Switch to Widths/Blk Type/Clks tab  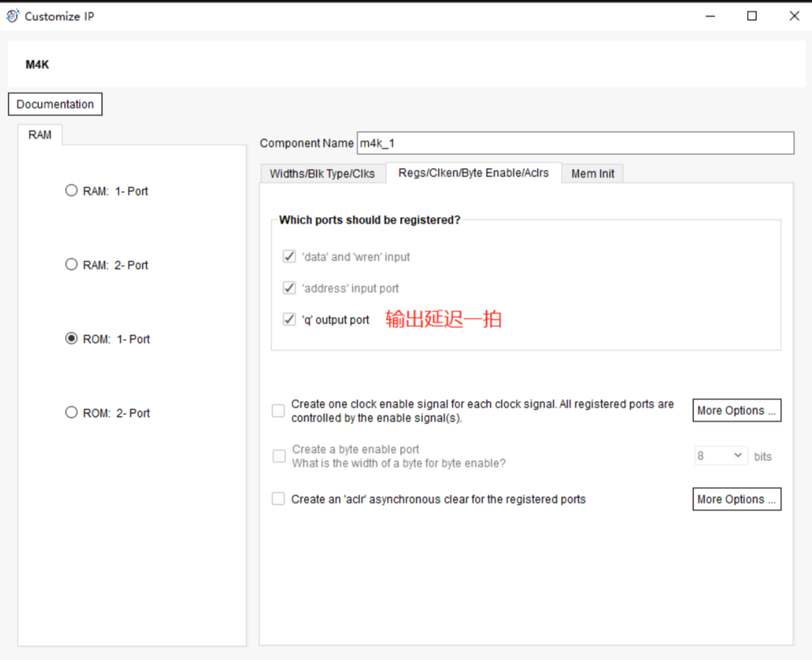point(322,174)
